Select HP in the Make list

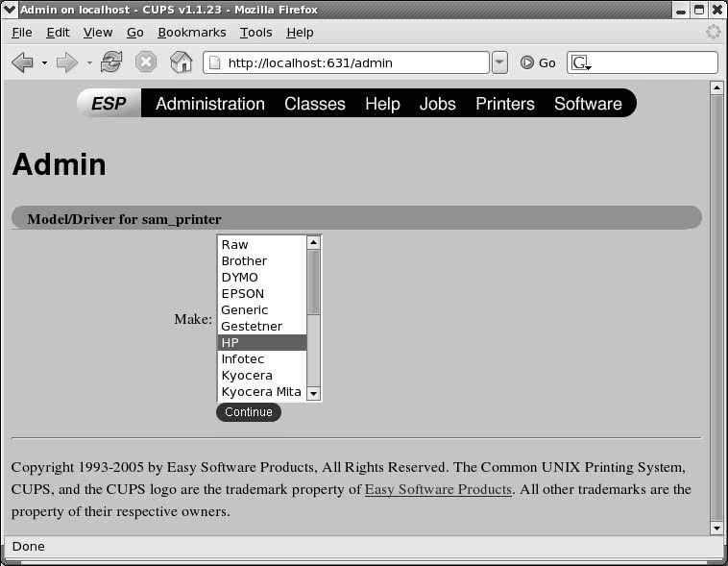click(x=262, y=342)
